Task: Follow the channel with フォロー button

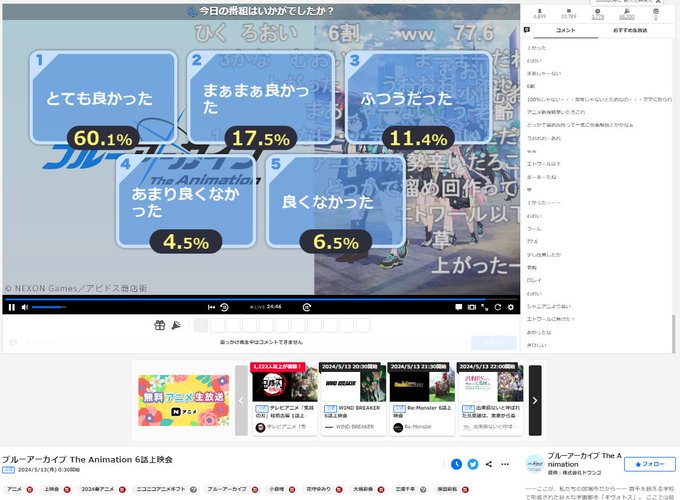Action: pyautogui.click(x=650, y=464)
